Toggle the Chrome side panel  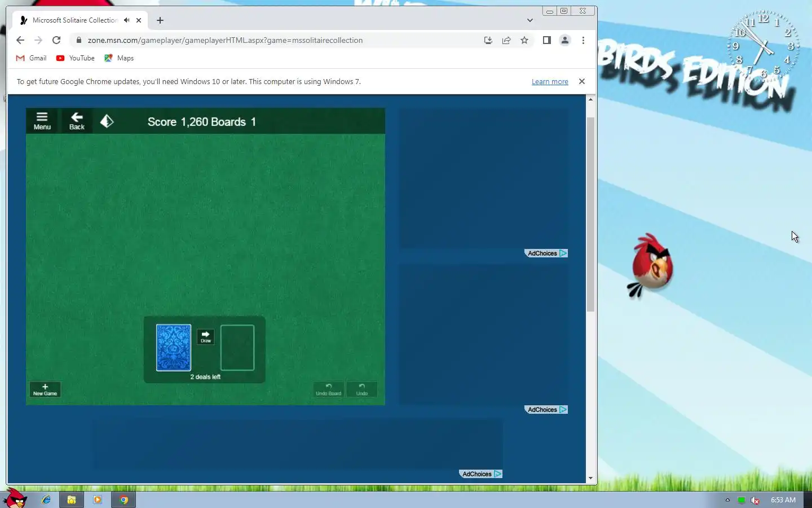coord(546,40)
